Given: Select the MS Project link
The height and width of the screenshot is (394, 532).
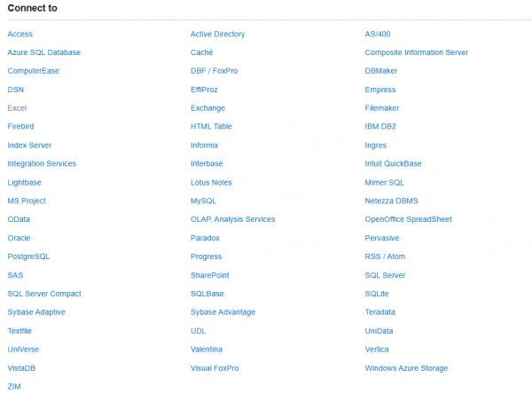Looking at the screenshot, I should click(27, 201).
